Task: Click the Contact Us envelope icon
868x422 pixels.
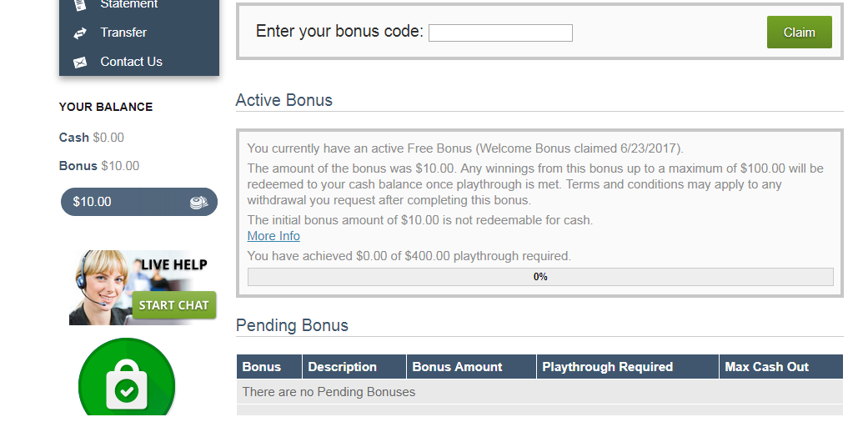Action: 80,63
